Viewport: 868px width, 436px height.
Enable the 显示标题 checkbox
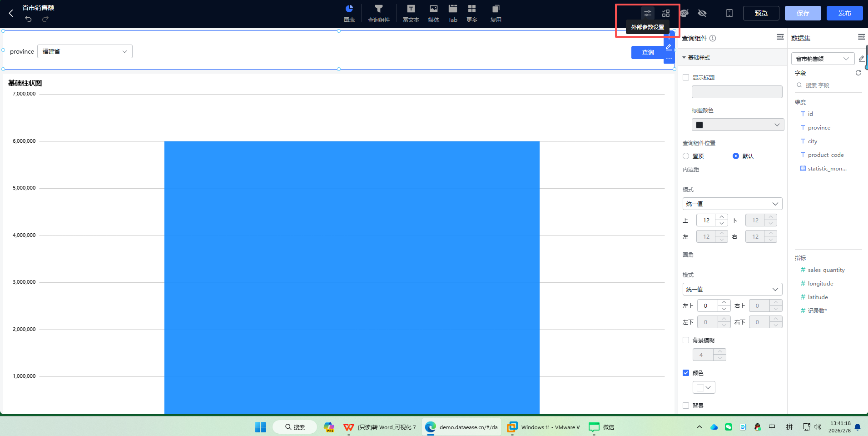[686, 77]
